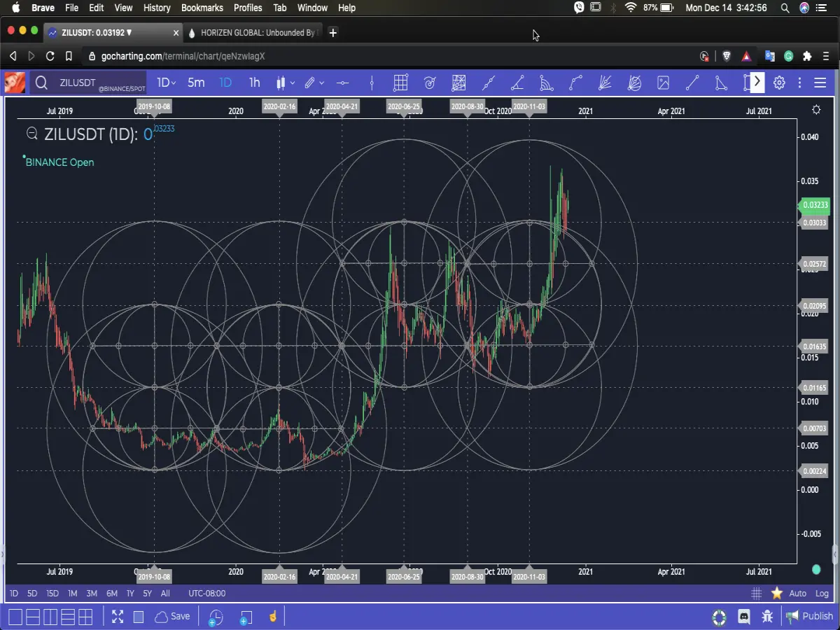Image resolution: width=840 pixels, height=630 pixels.
Task: Select the 5m timeframe
Action: point(196,83)
